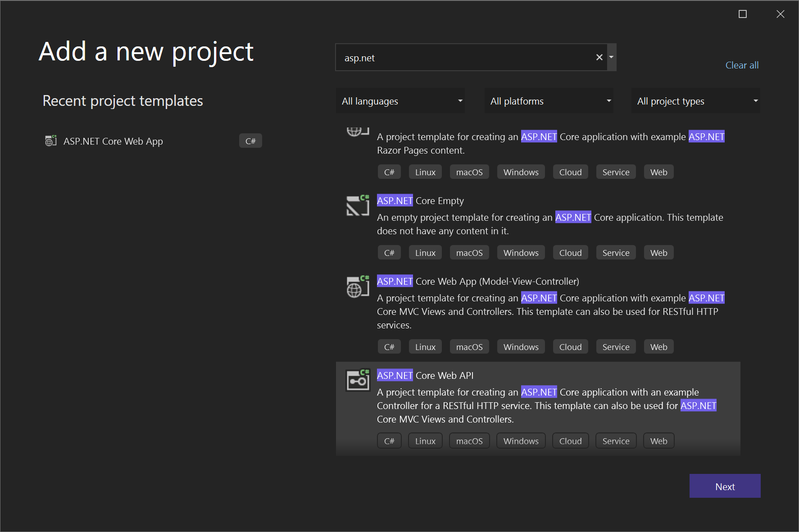Open the All platforms dropdown
Screen dimensions: 799x532
[549, 101]
